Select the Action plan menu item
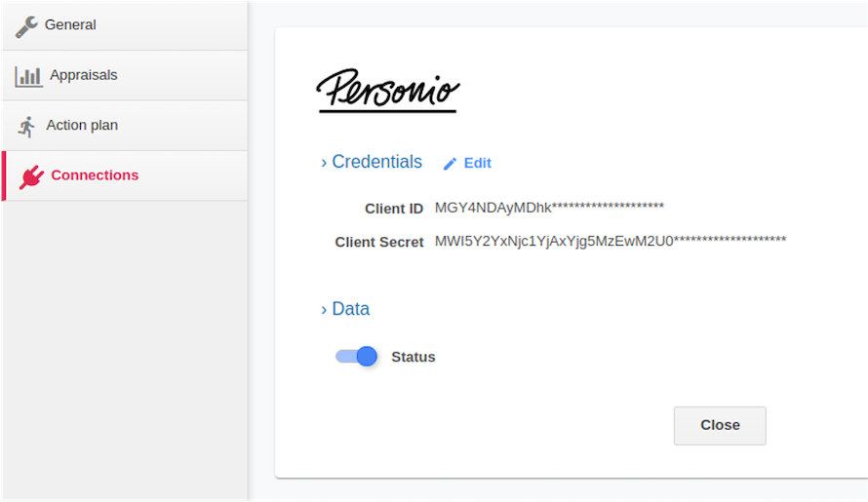This screenshot has width=868, height=502. pyautogui.click(x=125, y=126)
